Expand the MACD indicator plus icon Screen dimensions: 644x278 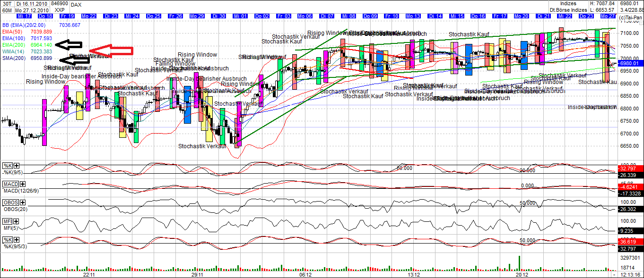point(22,184)
